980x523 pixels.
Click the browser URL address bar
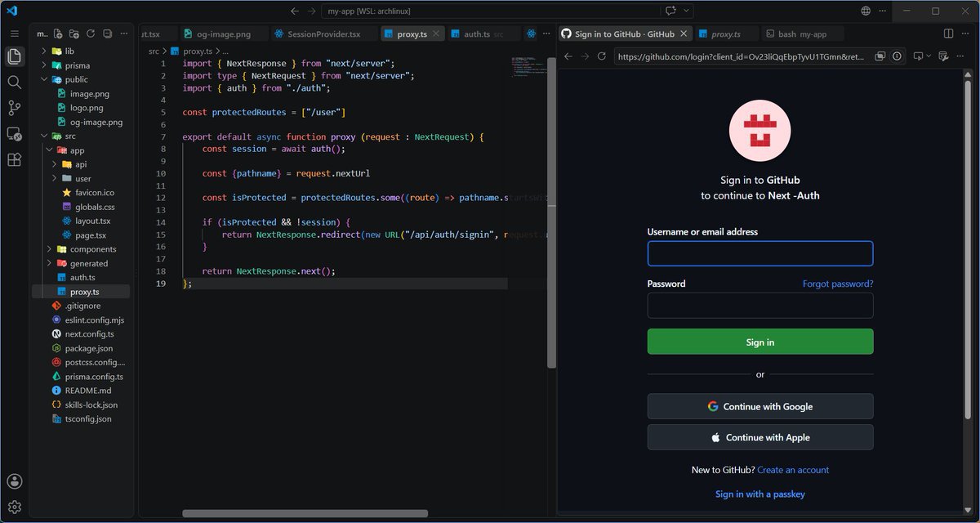(741, 56)
